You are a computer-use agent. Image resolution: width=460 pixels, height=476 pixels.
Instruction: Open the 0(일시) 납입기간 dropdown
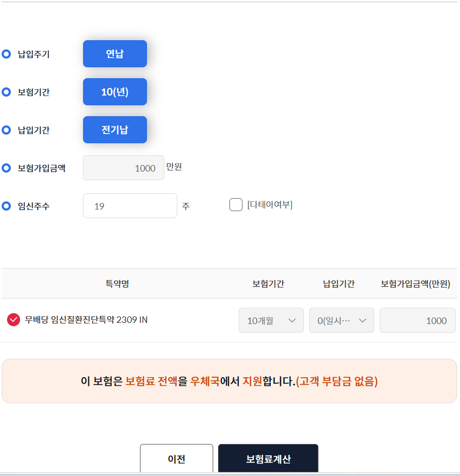(x=341, y=320)
